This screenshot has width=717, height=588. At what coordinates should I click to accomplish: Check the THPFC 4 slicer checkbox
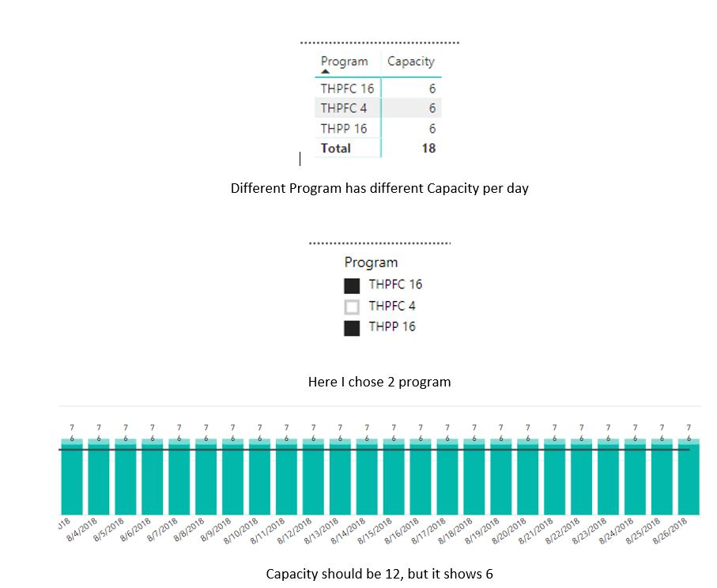point(352,307)
